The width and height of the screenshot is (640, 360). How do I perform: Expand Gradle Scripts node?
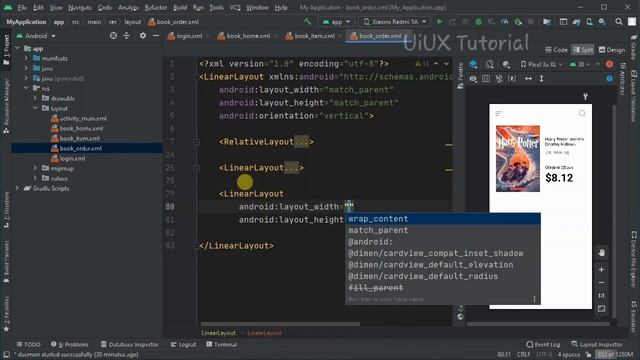pyautogui.click(x=18, y=188)
